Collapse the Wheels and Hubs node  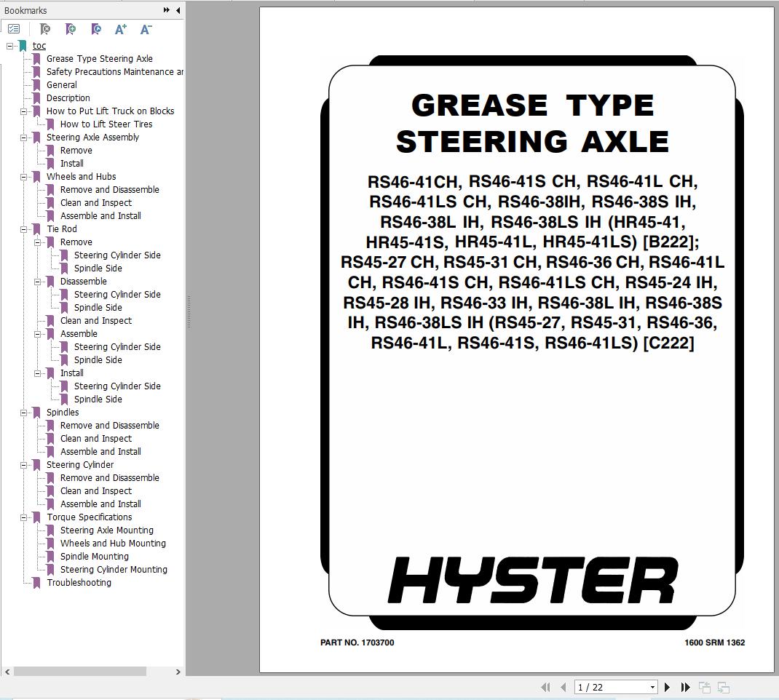point(23,177)
